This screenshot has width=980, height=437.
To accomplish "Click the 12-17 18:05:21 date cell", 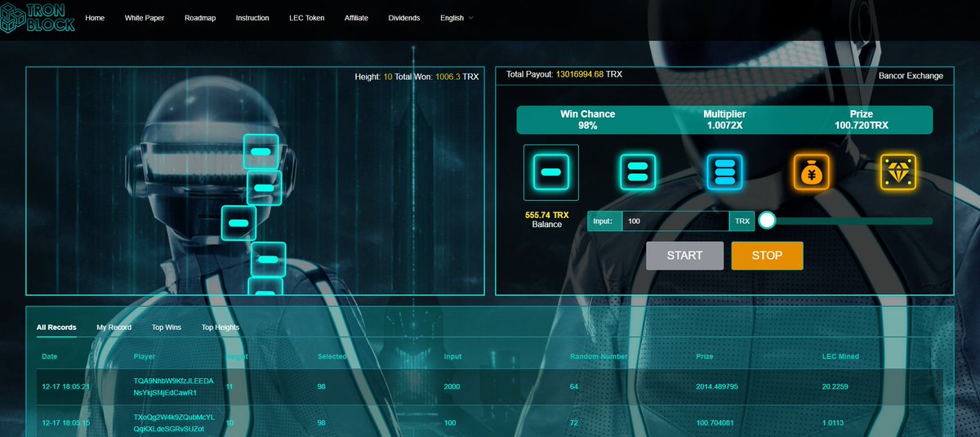I will (x=66, y=387).
